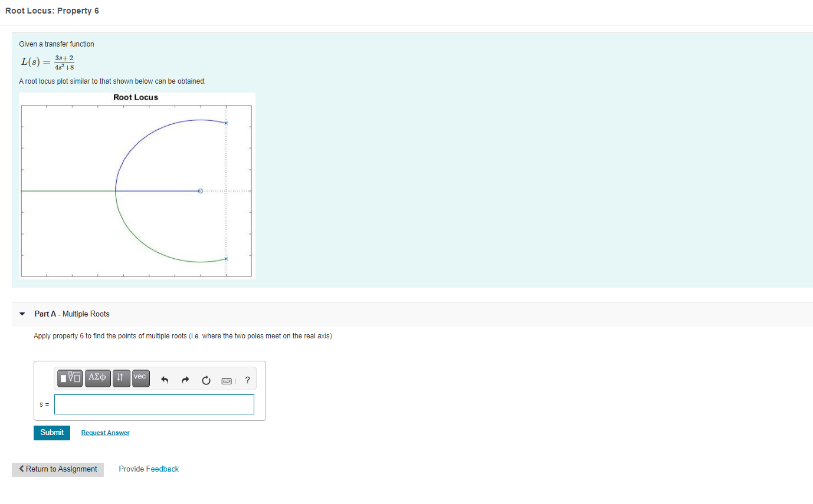813x504 pixels.
Task: Click the s = answer input field
Action: pos(155,404)
